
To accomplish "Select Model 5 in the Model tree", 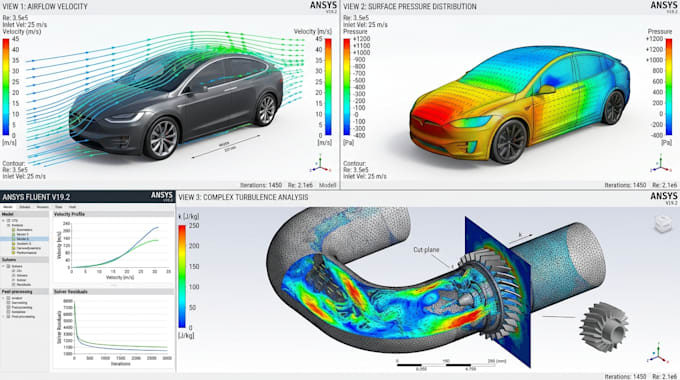I will pyautogui.click(x=23, y=234).
